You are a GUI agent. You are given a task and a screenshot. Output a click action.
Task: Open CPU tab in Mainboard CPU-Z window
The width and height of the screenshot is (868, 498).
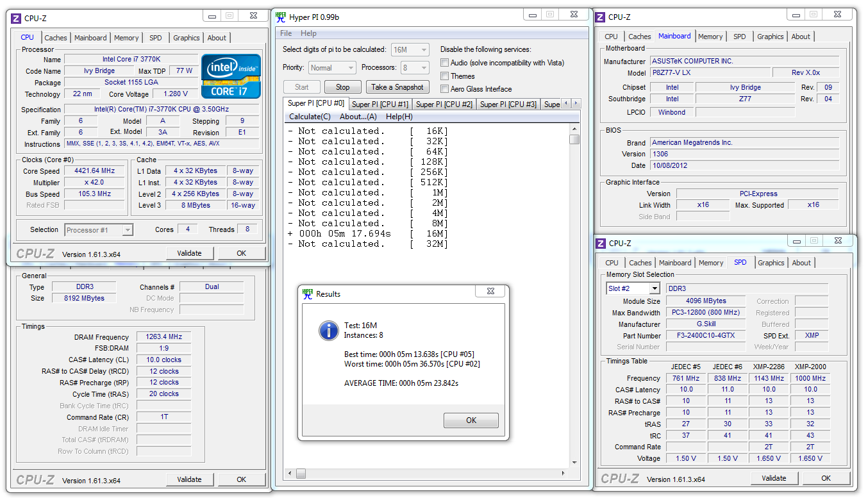coord(611,37)
